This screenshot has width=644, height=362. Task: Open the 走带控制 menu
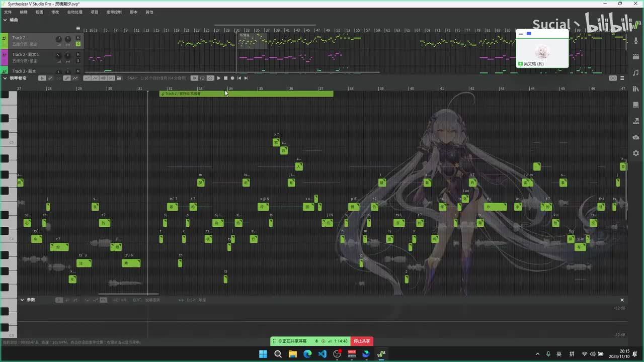tap(114, 12)
